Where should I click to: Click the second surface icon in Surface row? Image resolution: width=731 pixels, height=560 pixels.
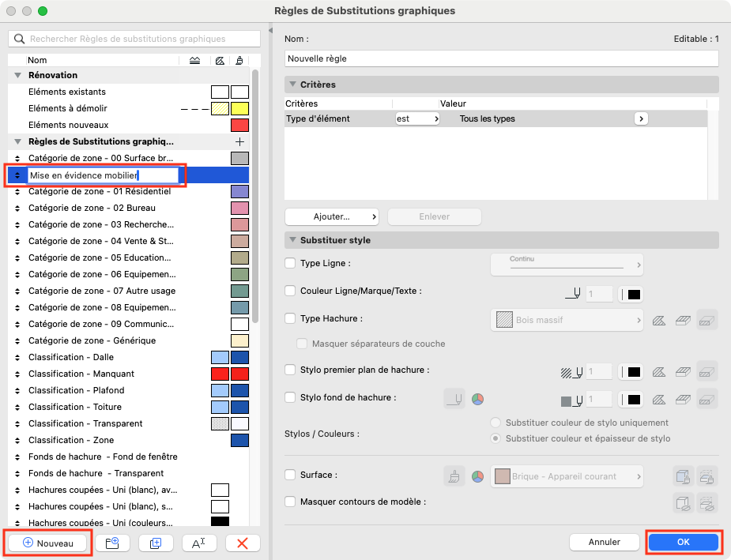707,476
